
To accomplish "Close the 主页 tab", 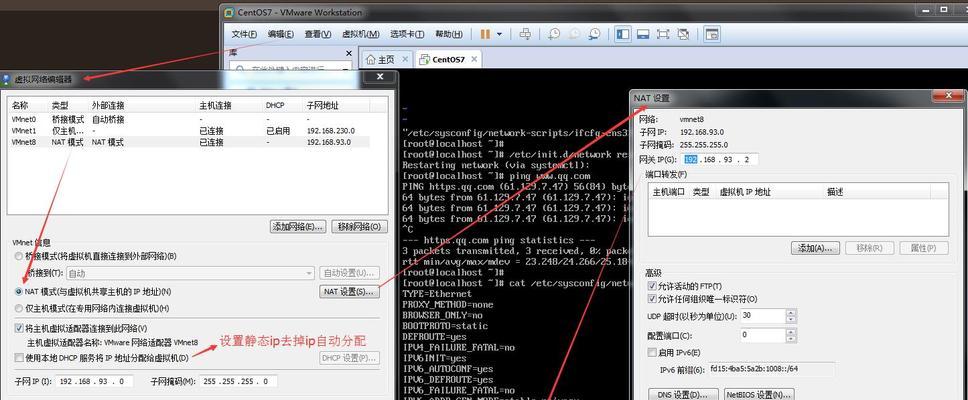I will click(x=405, y=59).
